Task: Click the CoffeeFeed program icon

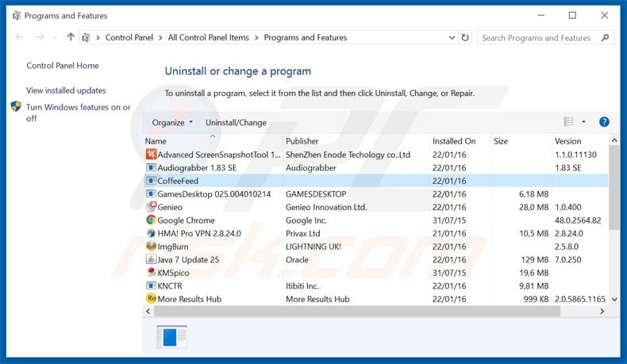Action: (151, 181)
